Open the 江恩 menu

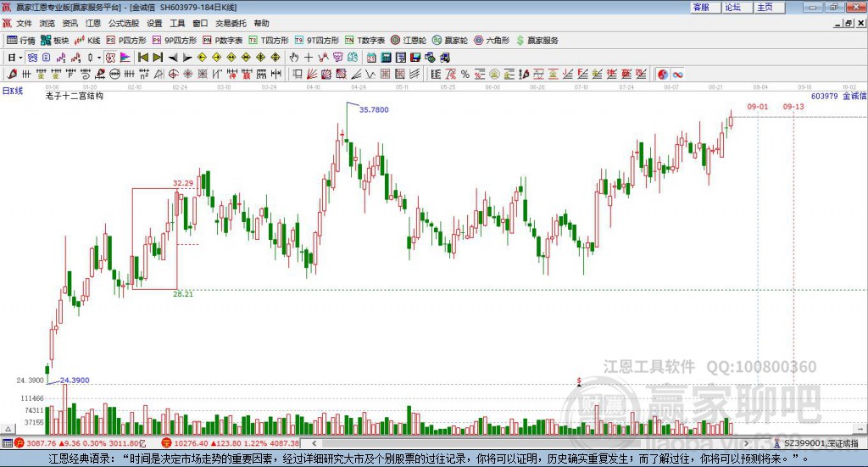tap(93, 23)
